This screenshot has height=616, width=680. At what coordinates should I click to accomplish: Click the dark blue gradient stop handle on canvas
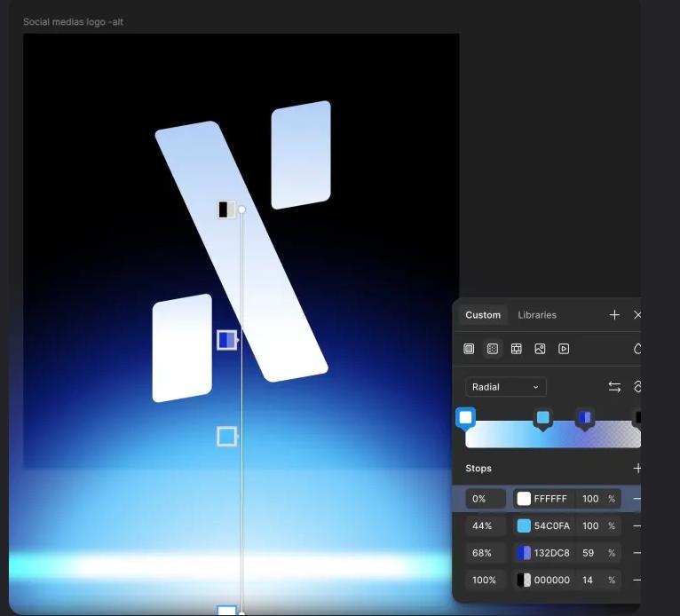click(226, 340)
